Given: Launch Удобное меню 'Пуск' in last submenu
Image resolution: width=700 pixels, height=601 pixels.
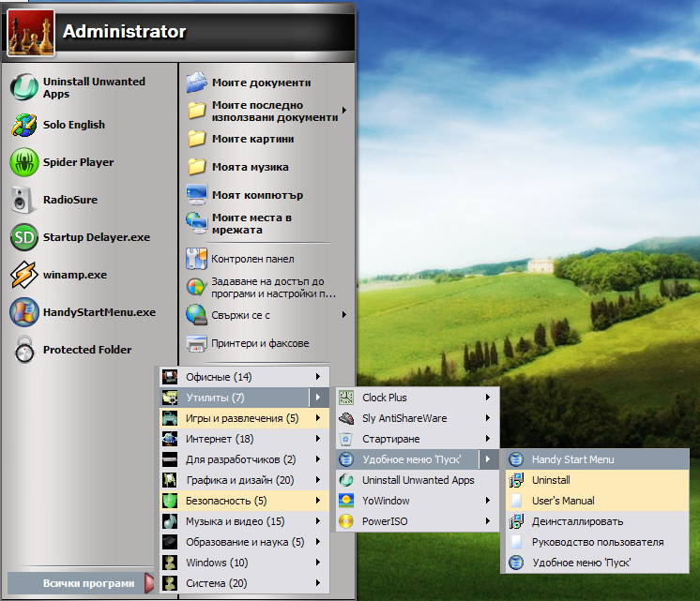Looking at the screenshot, I should point(598,563).
